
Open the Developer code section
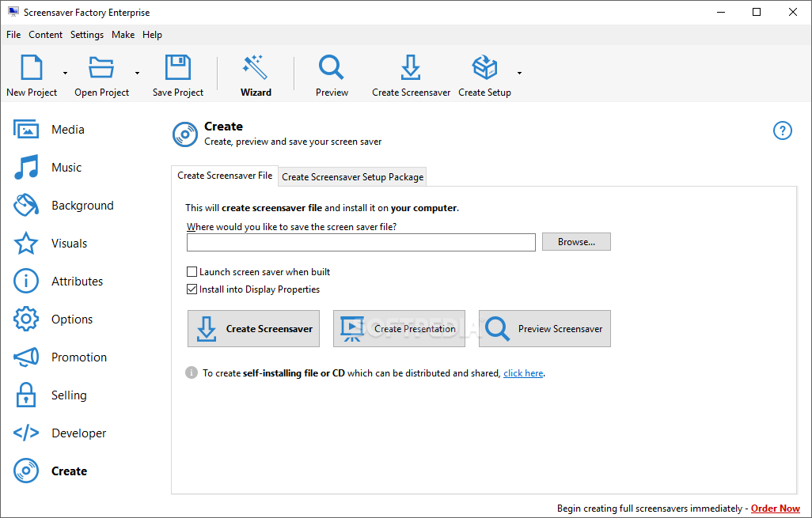pos(59,433)
